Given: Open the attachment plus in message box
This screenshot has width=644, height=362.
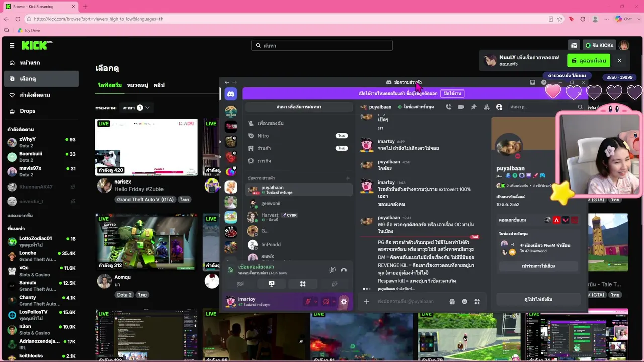Looking at the screenshot, I should (366, 302).
